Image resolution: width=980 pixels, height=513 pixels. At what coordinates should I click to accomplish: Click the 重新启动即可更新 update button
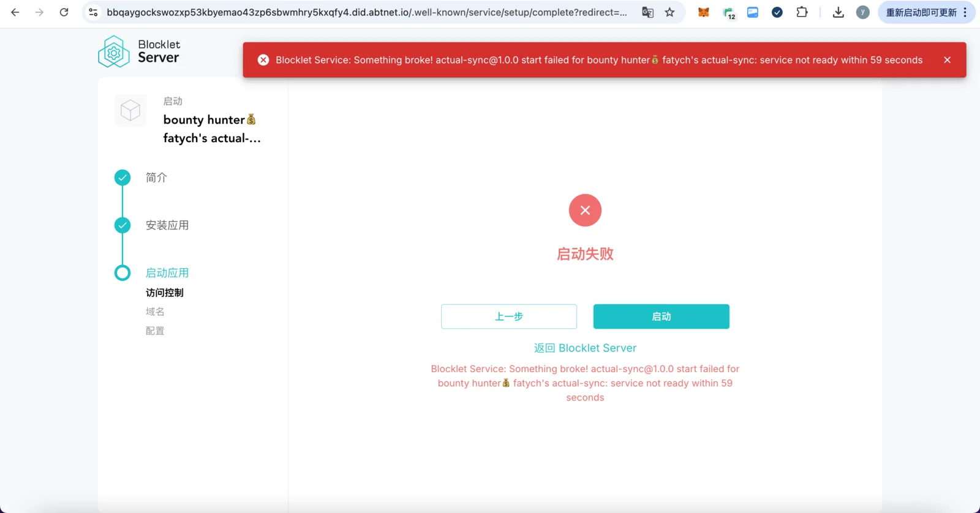921,12
